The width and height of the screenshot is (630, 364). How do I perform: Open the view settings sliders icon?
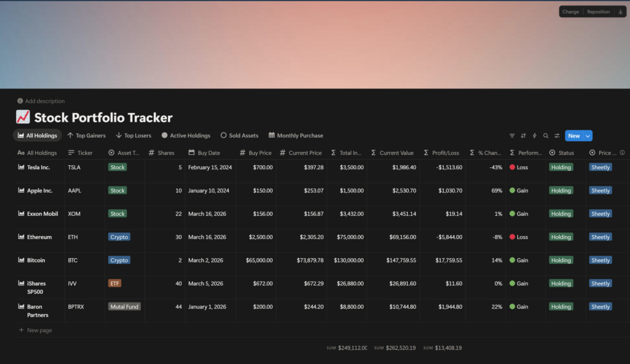point(557,136)
